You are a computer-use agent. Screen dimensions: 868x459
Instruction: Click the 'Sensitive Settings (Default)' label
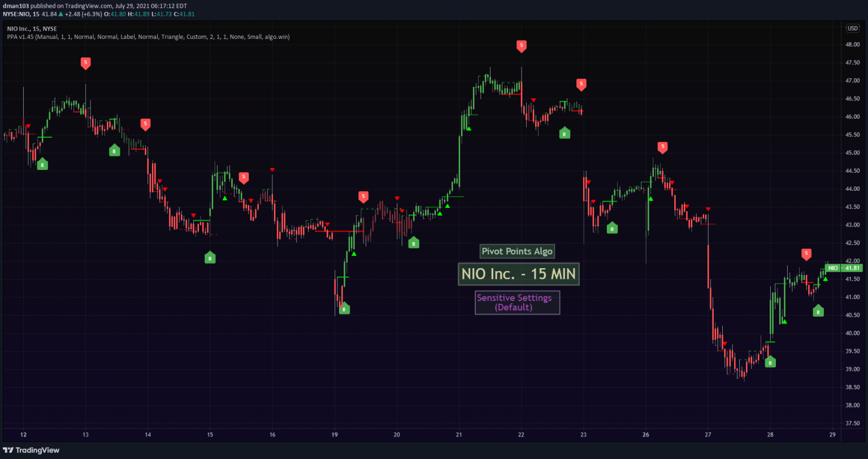[x=517, y=302]
